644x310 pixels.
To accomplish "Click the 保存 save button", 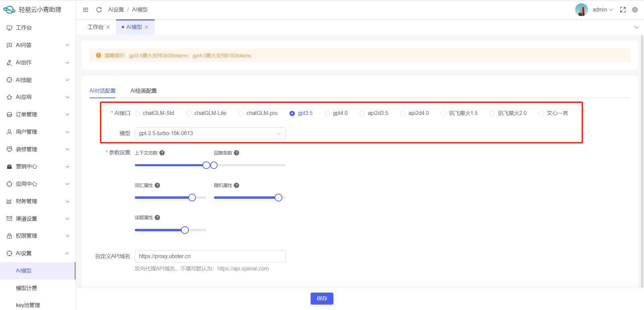I will coord(322,299).
